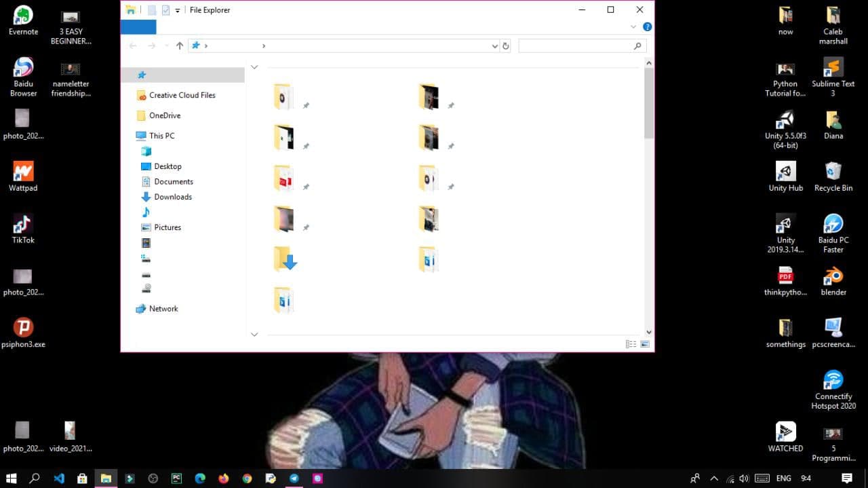The height and width of the screenshot is (488, 868).
Task: Switch to details view
Action: (x=631, y=344)
